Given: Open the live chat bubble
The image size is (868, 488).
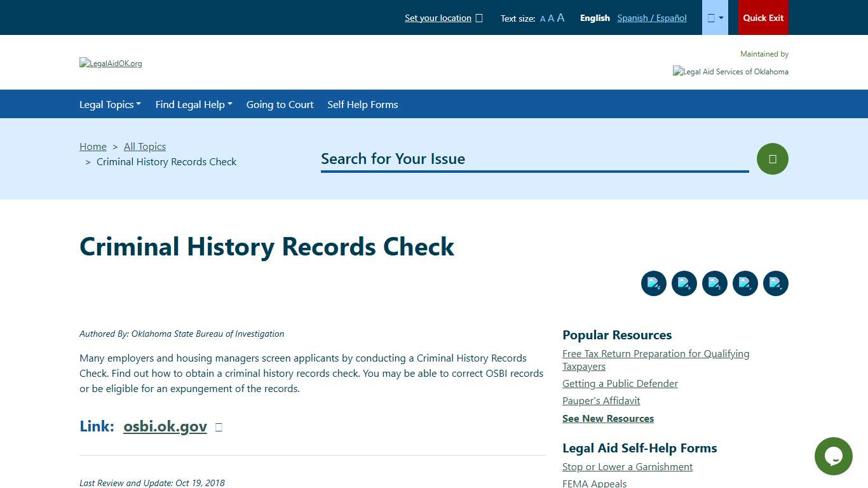Looking at the screenshot, I should tap(833, 456).
